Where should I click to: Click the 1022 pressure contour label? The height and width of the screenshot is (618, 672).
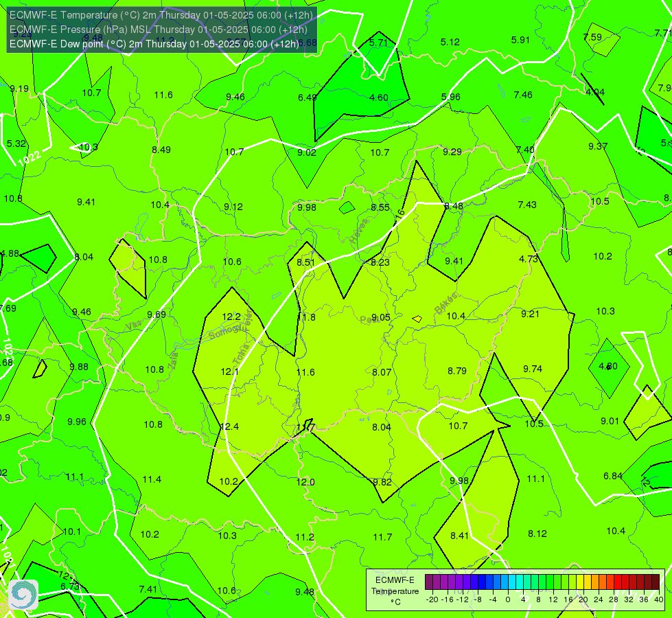coord(30,158)
